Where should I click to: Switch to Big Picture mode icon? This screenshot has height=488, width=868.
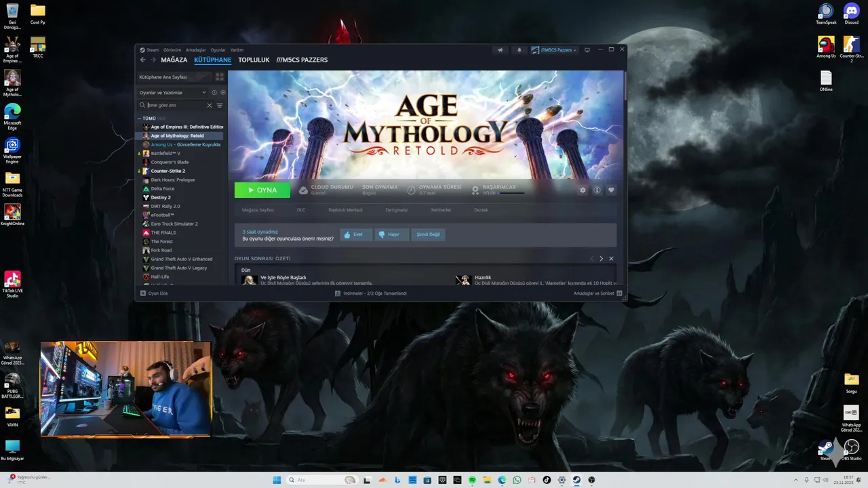pos(587,49)
